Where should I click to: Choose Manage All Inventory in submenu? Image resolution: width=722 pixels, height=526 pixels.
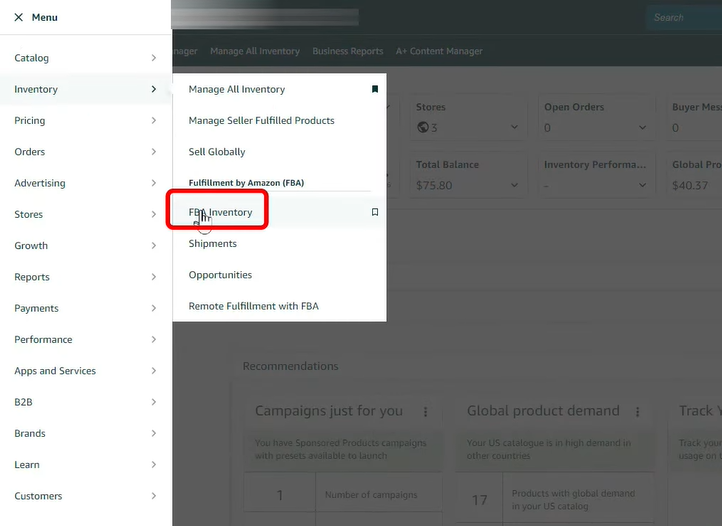[x=237, y=89]
